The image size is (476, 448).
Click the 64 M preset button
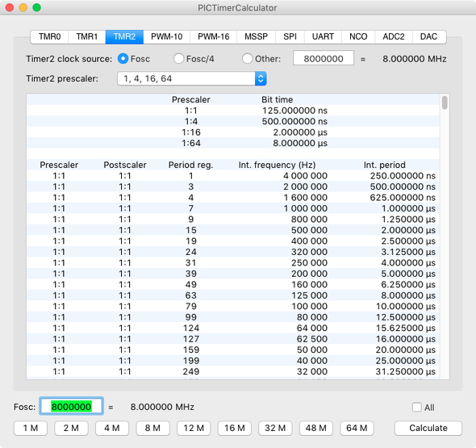point(357,428)
